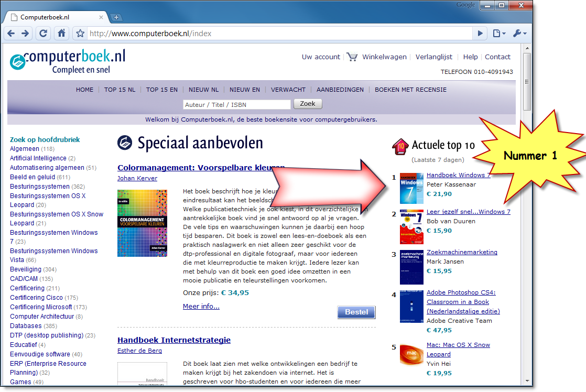Open the Uw account link
This screenshot has width=586, height=392.
point(321,57)
